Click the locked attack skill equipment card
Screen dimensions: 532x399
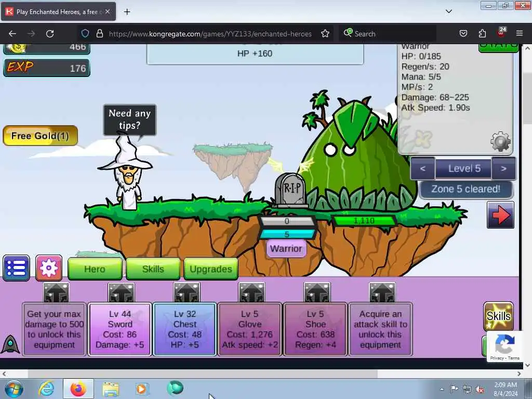381,329
